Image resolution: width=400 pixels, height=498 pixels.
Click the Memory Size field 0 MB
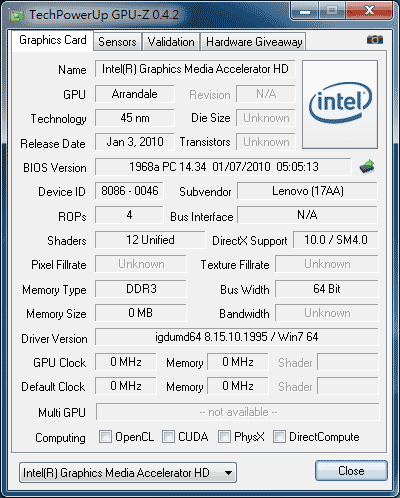(141, 313)
